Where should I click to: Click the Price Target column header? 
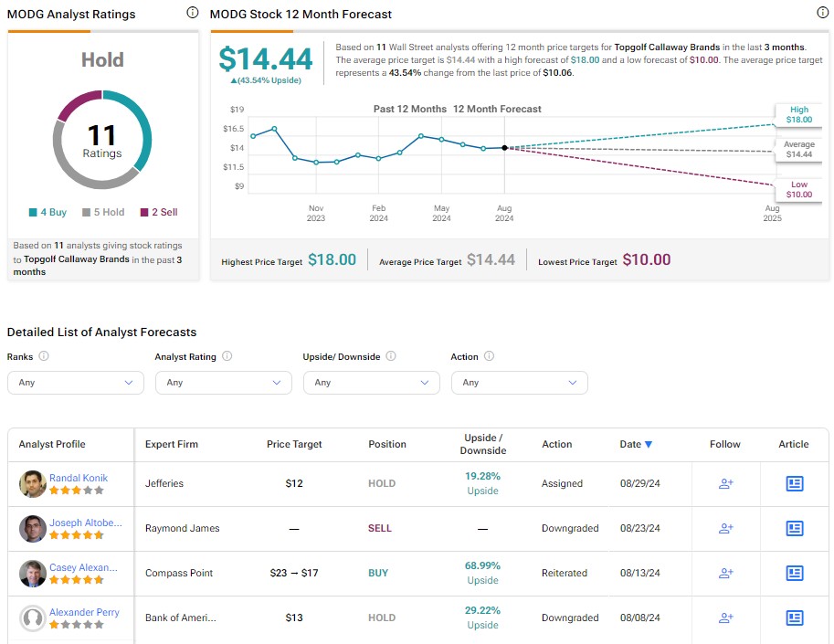click(x=293, y=444)
